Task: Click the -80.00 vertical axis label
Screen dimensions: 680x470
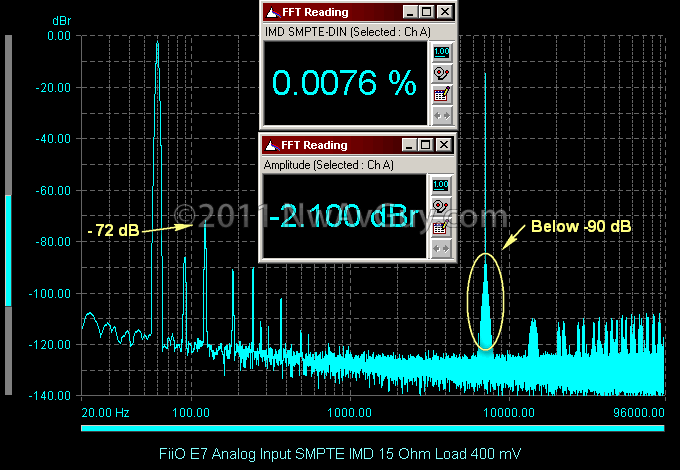Action: [x=53, y=242]
